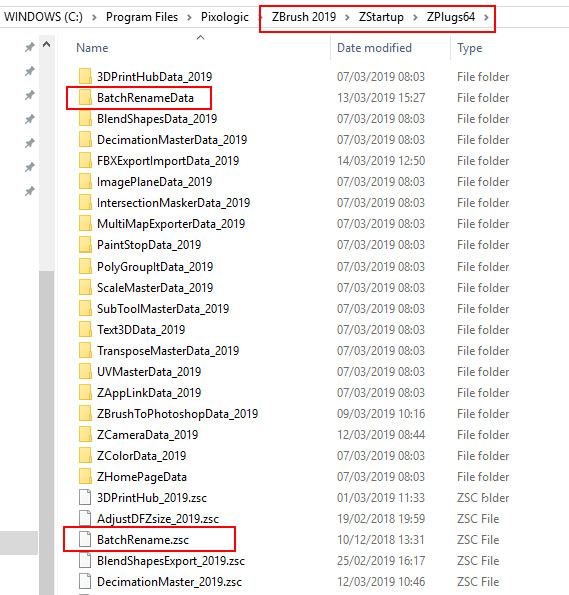The height and width of the screenshot is (595, 569).
Task: Navigate to Pixologic breadcrumb
Action: (225, 17)
